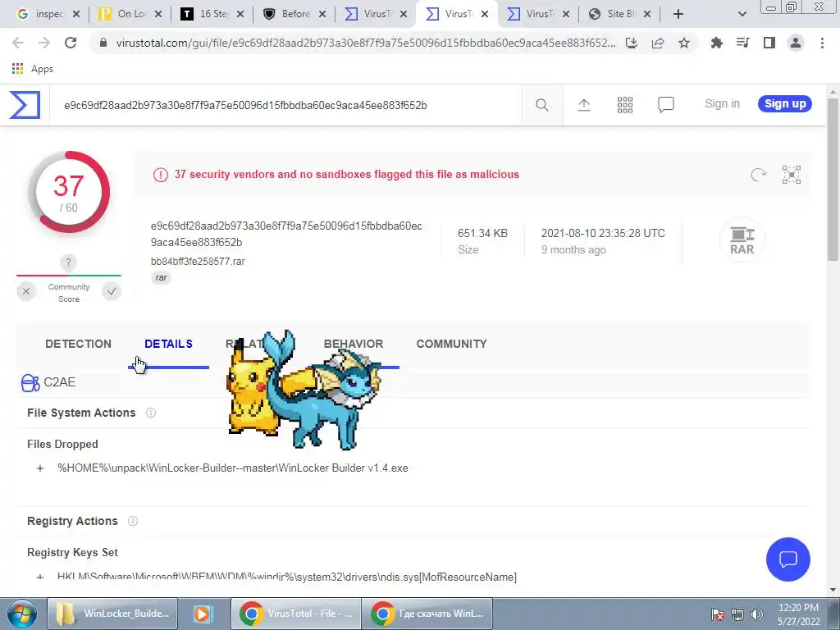
Task: Click the share page icon in address bar
Action: (x=658, y=43)
